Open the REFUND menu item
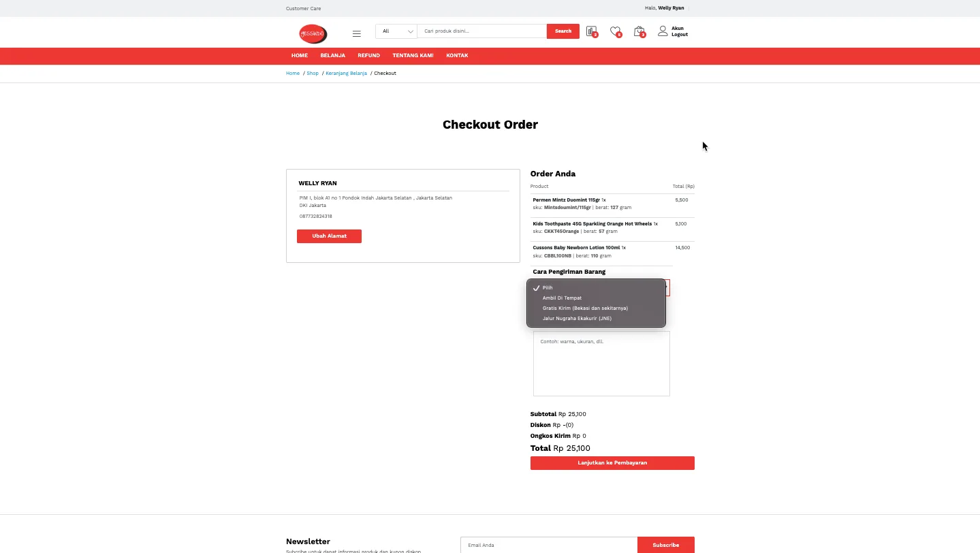 368,56
